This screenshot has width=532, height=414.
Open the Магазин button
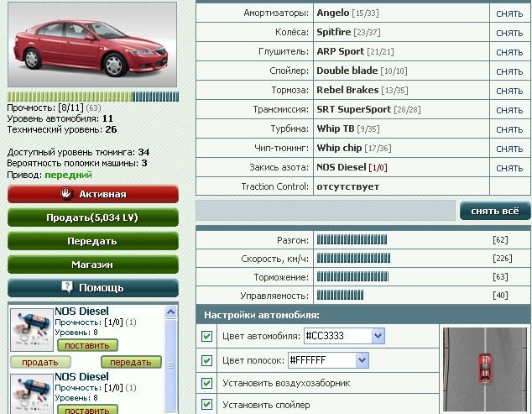93,265
